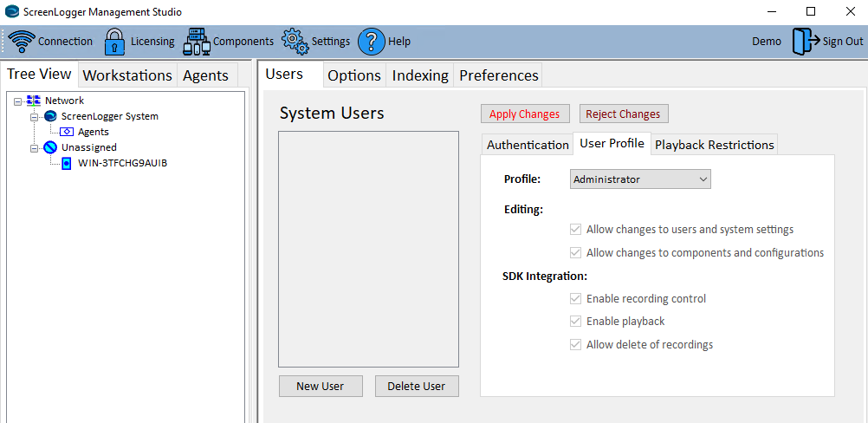The width and height of the screenshot is (868, 423).
Task: Click the WIN-3TFCHG9AUIB workstation icon
Action: click(x=67, y=163)
